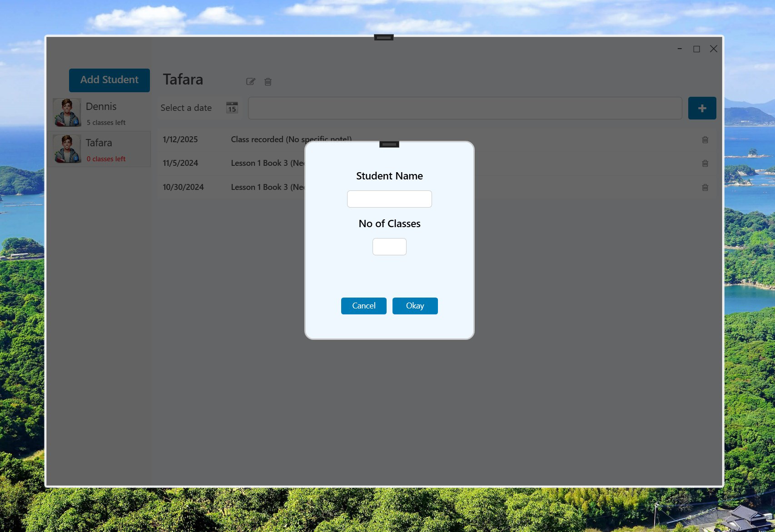Confirm the dialog with Okay
The image size is (775, 532).
pyautogui.click(x=415, y=306)
